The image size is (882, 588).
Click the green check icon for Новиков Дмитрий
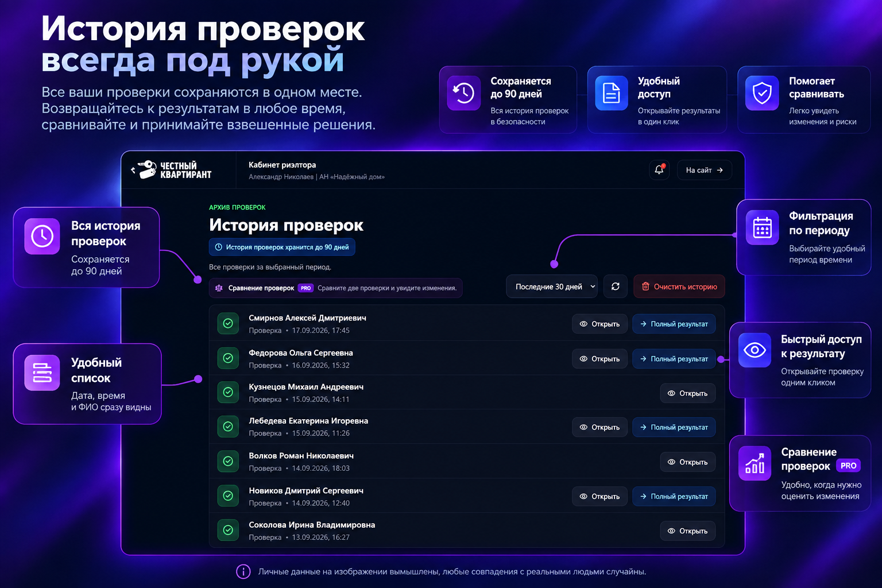[228, 496]
